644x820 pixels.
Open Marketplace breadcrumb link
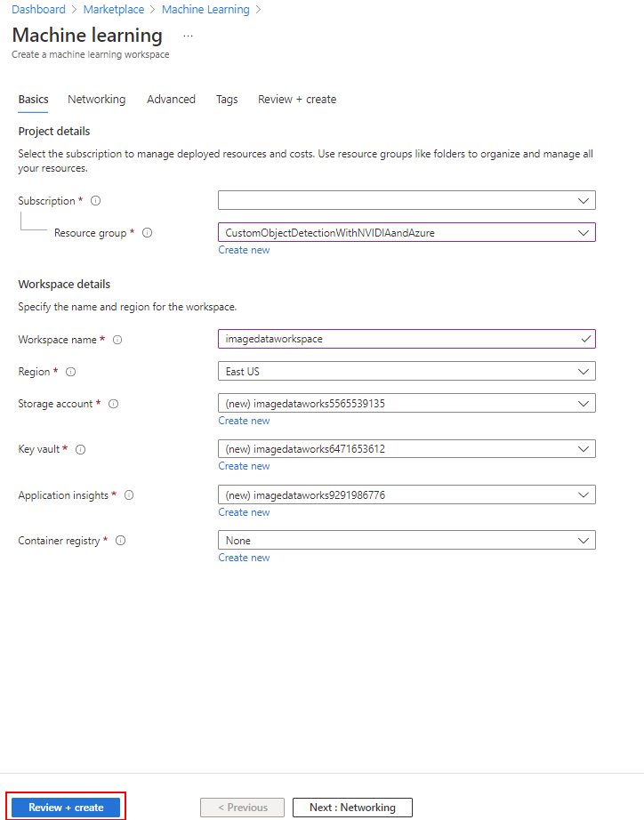pyautogui.click(x=114, y=10)
